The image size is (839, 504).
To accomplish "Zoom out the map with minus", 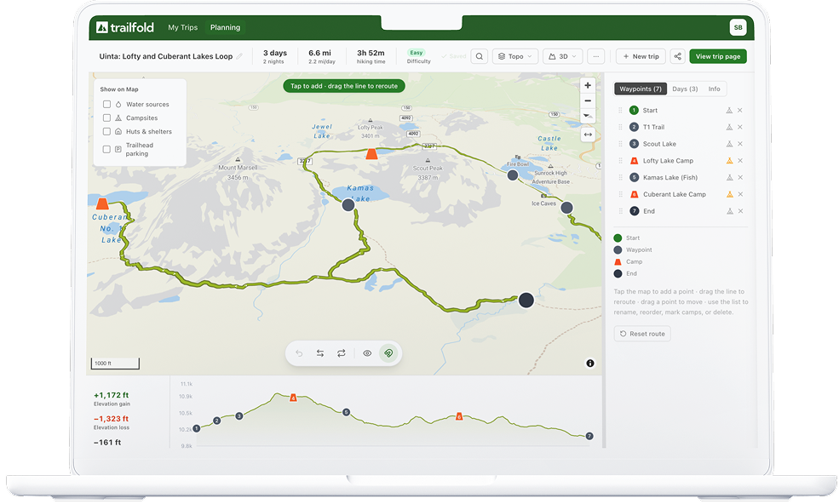I will (588, 100).
